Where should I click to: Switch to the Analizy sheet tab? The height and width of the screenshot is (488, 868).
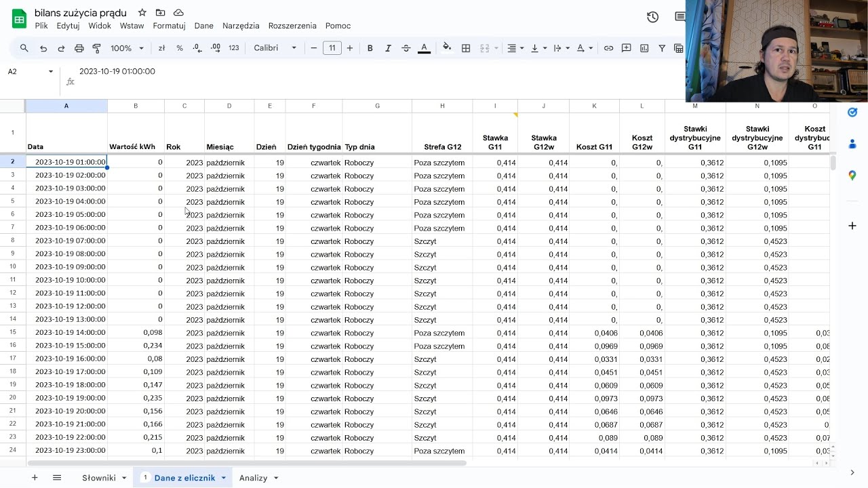[254, 478]
